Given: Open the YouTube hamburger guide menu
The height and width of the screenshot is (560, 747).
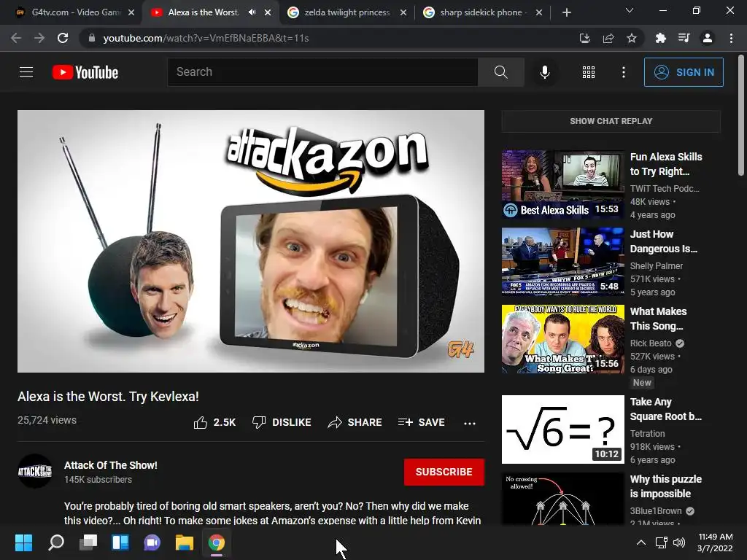Looking at the screenshot, I should (26, 72).
